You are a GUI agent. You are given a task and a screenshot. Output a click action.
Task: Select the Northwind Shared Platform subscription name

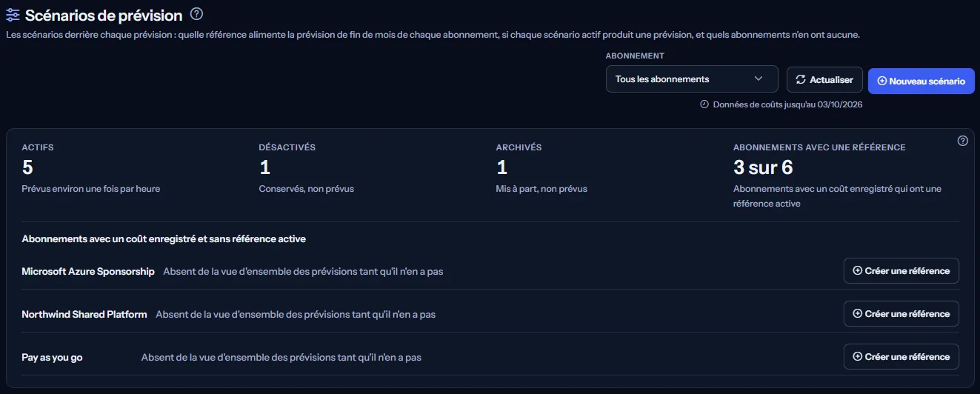click(x=84, y=315)
